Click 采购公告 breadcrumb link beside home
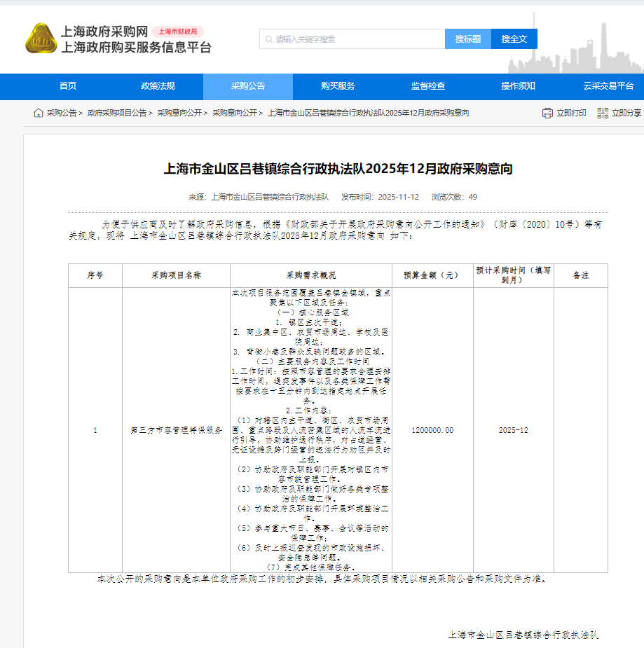The width and height of the screenshot is (644, 648). (x=62, y=113)
